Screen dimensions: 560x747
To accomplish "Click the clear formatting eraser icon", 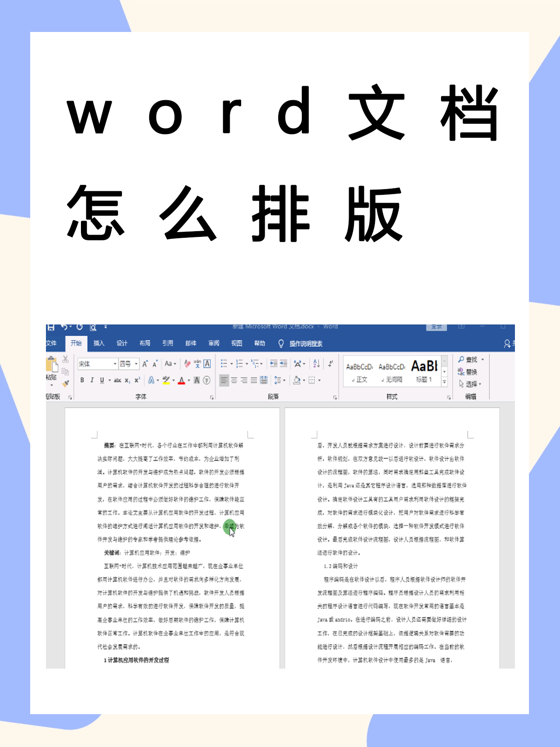I will coord(188,363).
